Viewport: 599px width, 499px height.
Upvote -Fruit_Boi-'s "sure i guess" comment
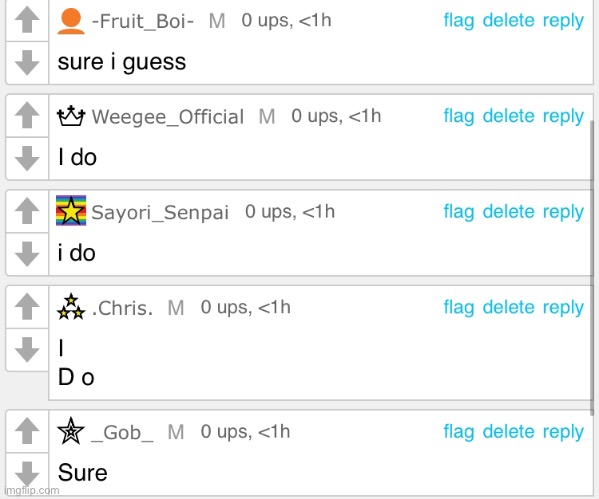(x=27, y=20)
